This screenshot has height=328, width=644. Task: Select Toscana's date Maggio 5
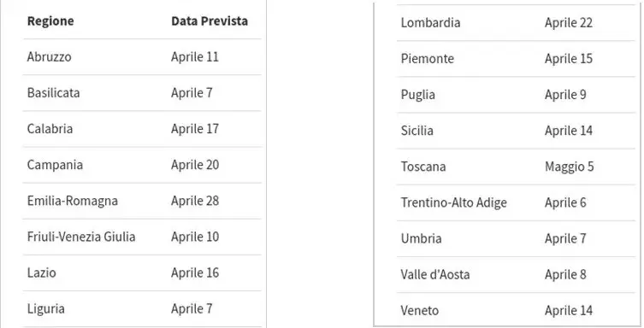(x=570, y=167)
